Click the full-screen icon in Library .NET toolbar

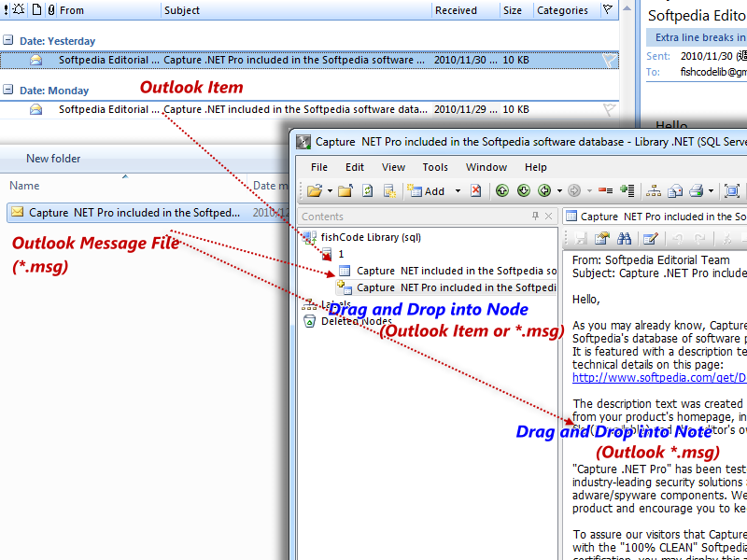(x=732, y=191)
